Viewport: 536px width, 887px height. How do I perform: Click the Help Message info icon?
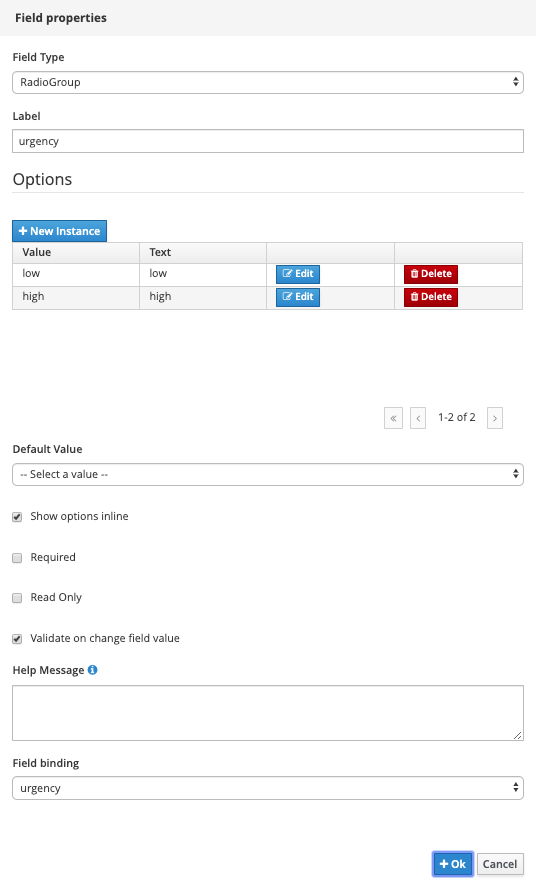[x=93, y=670]
